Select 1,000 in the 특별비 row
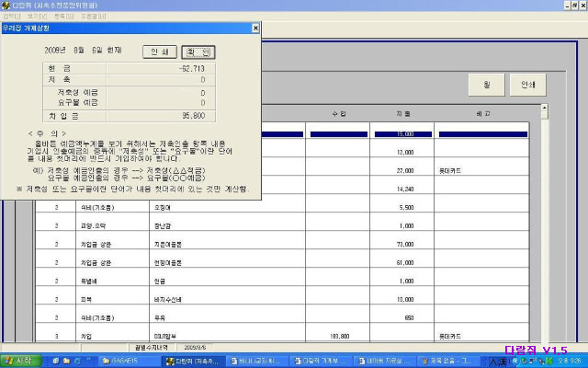Screen dimensions: 588x368 pos(402,282)
